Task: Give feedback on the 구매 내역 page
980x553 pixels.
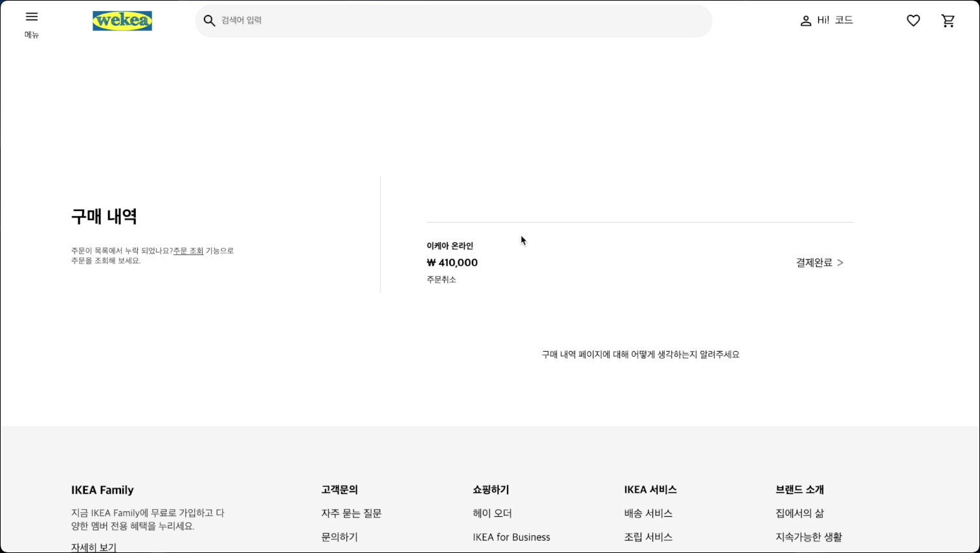Action: 640,354
